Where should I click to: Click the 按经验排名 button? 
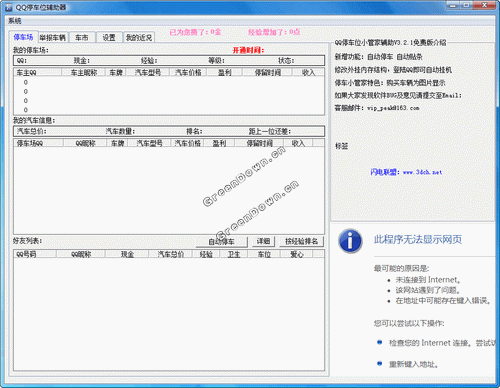301,241
